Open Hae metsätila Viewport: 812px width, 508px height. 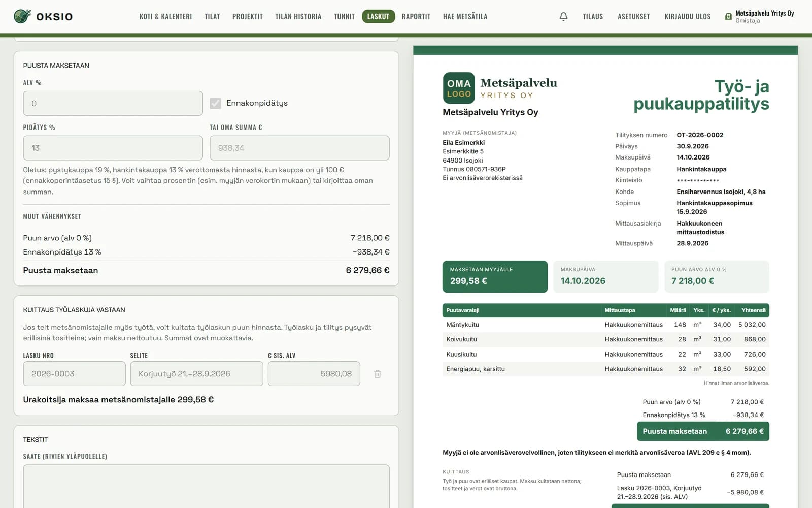click(465, 17)
